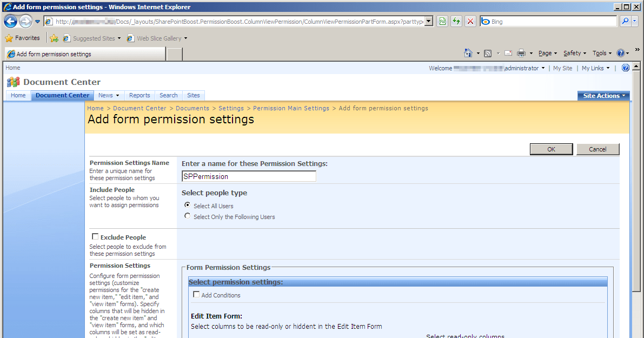Click the Stop loading icon
The width and height of the screenshot is (644, 338).
(470, 21)
